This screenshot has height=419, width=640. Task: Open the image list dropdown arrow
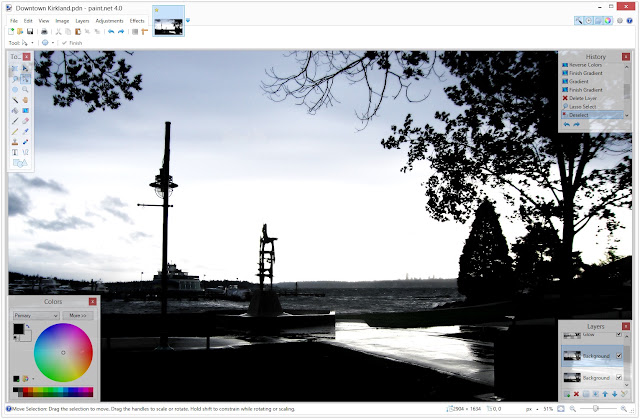point(188,20)
